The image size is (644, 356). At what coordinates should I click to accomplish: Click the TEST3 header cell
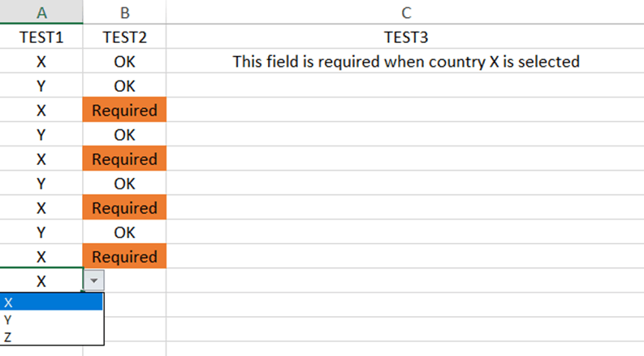pyautogui.click(x=405, y=37)
